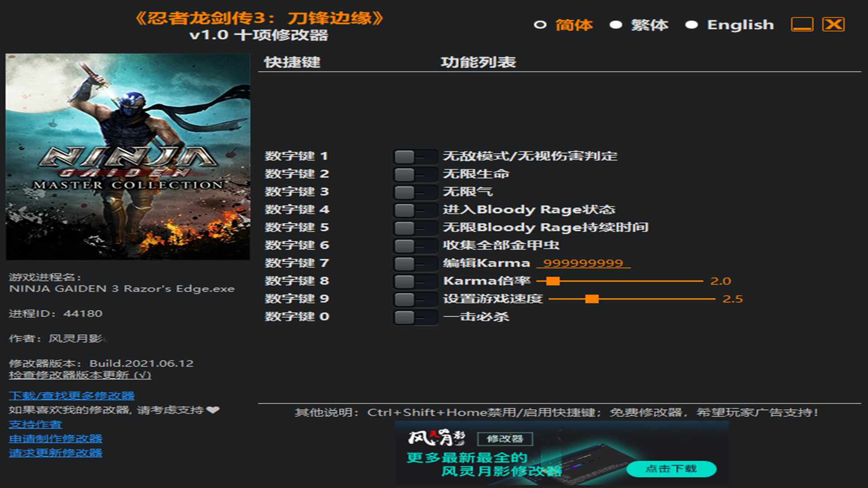Viewport: 868px width, 488px height.
Task: Click the 风灵月影 logo in the ad banner
Action: [x=436, y=437]
